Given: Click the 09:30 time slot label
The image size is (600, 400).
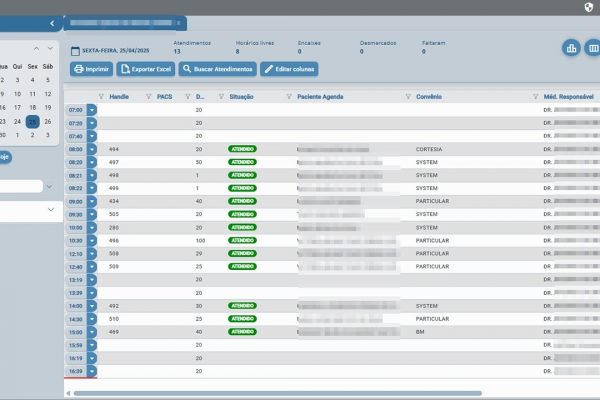Looking at the screenshot, I should [x=75, y=215].
